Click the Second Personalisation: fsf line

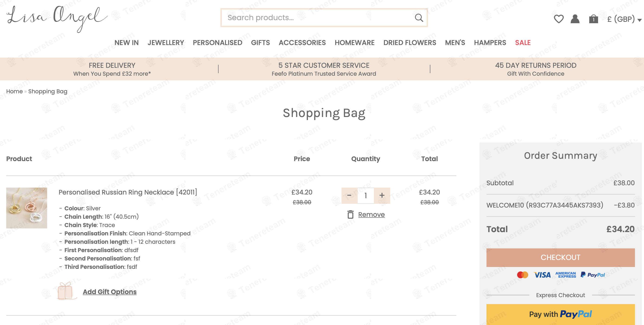point(102,258)
